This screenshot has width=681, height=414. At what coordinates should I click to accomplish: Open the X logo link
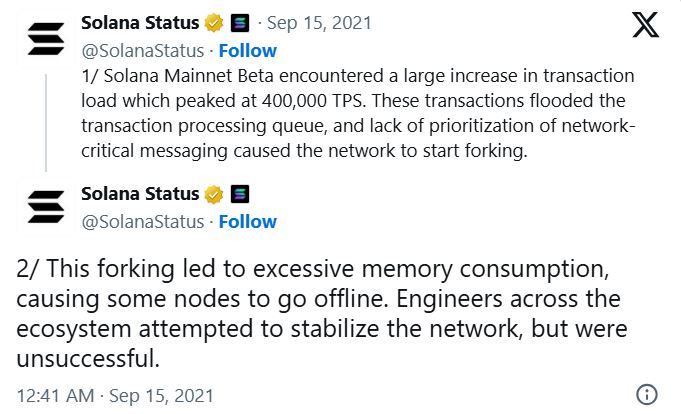(645, 24)
